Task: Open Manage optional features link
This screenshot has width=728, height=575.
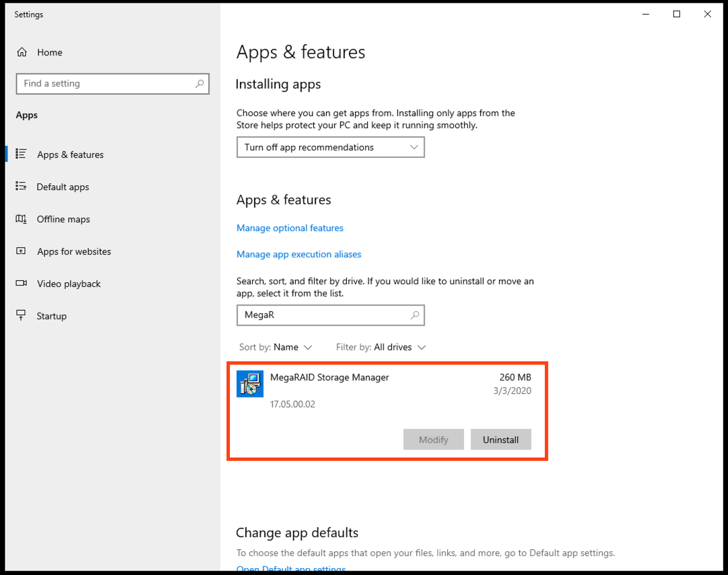Action: 290,228
